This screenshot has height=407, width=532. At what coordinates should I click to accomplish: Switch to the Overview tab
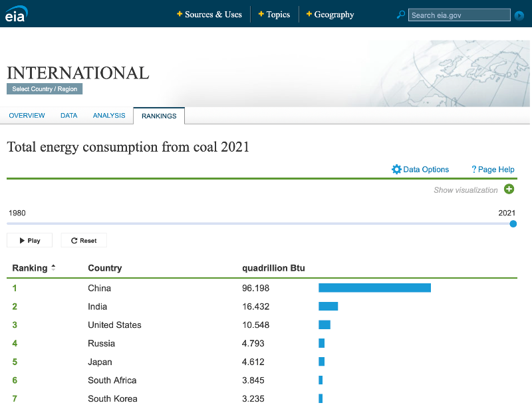[27, 115]
